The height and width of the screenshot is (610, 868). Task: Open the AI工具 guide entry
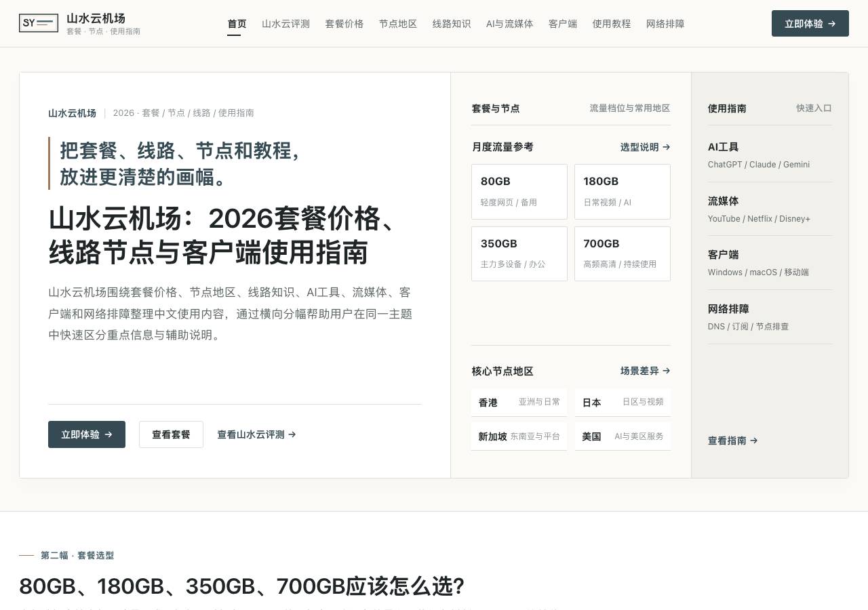pyautogui.click(x=770, y=155)
